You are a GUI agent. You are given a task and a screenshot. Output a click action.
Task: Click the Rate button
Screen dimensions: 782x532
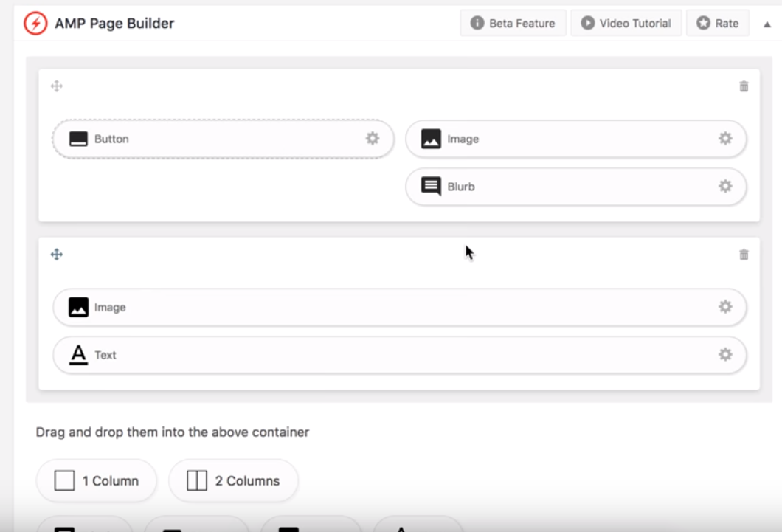(x=718, y=23)
